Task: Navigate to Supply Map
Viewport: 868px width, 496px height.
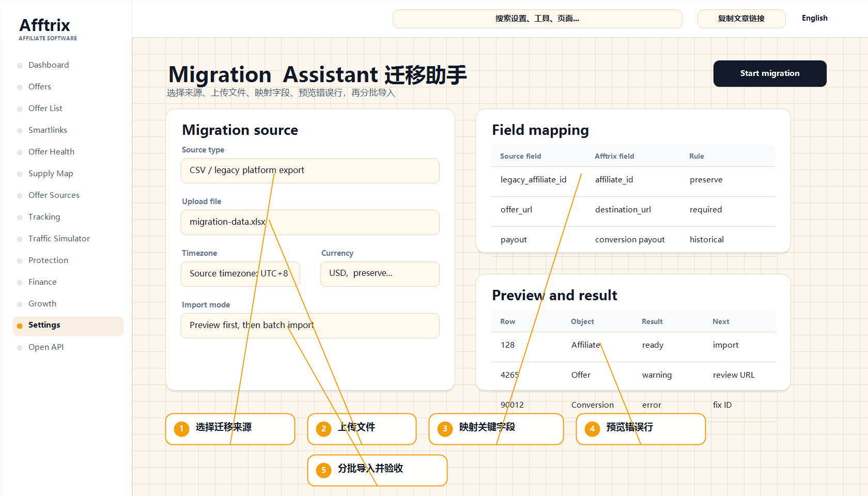Action: coord(51,174)
